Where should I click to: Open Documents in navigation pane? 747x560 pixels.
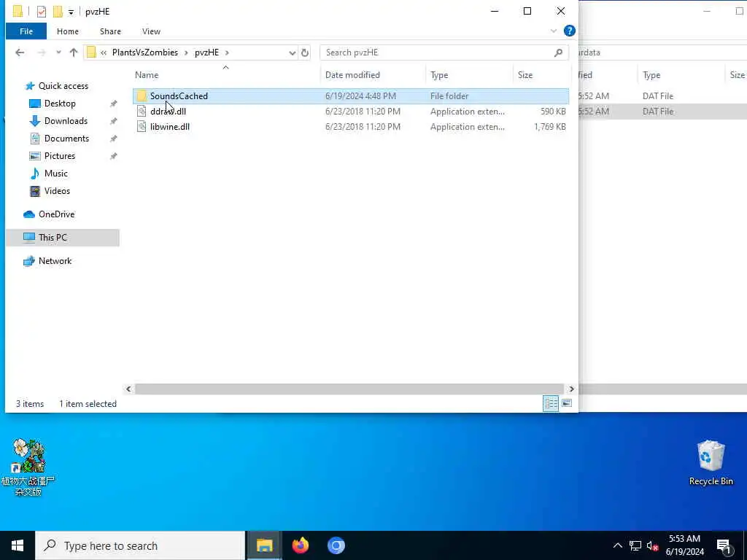pyautogui.click(x=66, y=139)
